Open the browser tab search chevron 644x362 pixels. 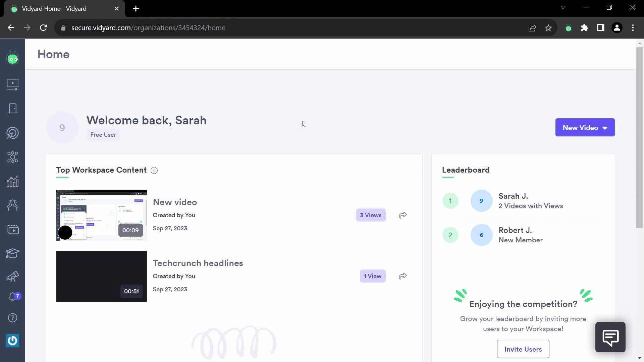563,7
